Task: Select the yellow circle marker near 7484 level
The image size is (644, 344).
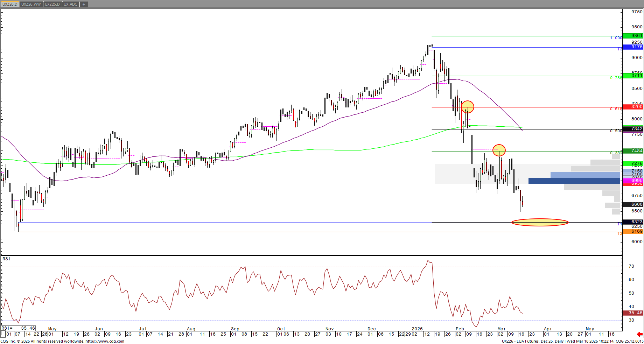Action: (x=499, y=150)
